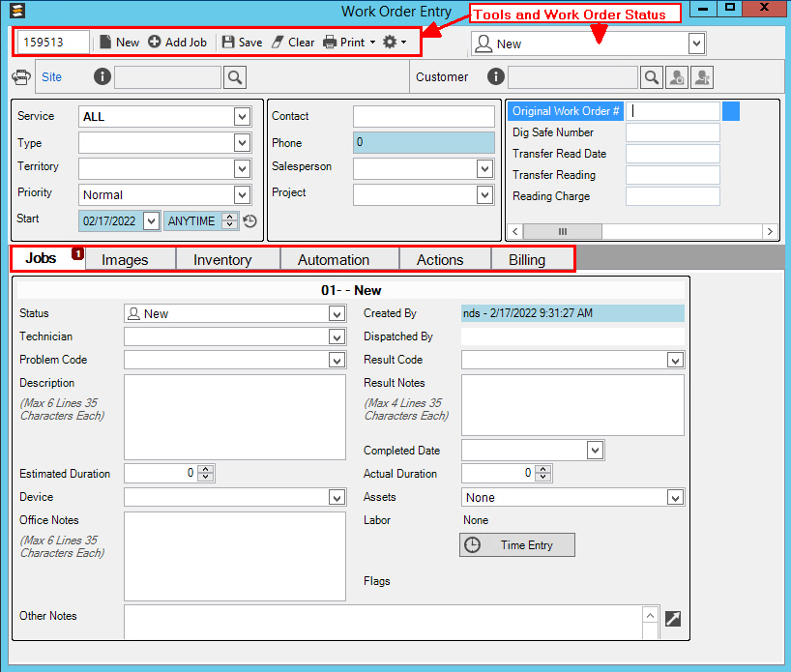Viewport: 791px width, 672px height.
Task: Click the site search magnifier icon
Action: coord(235,77)
